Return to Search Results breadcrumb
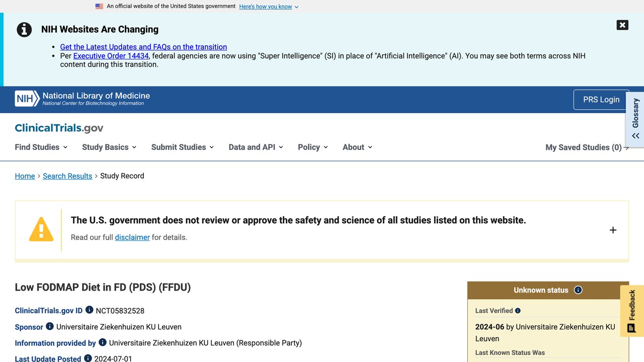 click(67, 176)
